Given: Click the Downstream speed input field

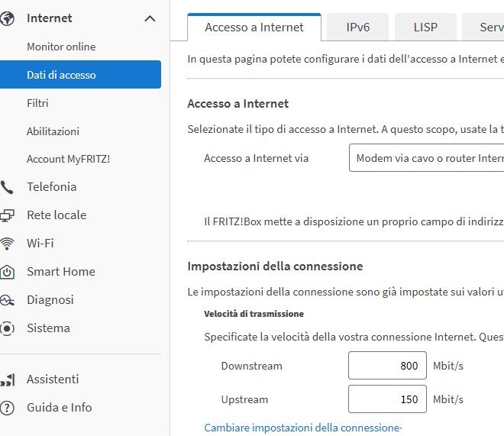Looking at the screenshot, I should tap(387, 366).
